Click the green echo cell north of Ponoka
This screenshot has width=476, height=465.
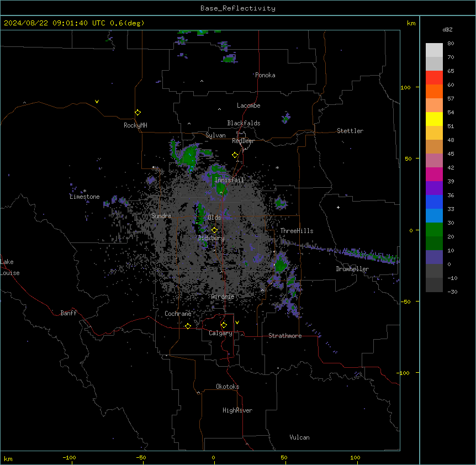[230, 59]
